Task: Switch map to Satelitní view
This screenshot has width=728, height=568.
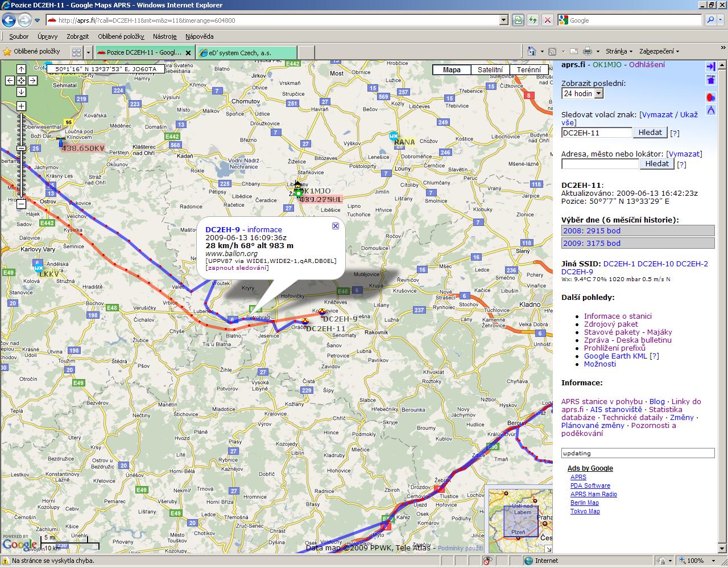Action: click(x=490, y=70)
